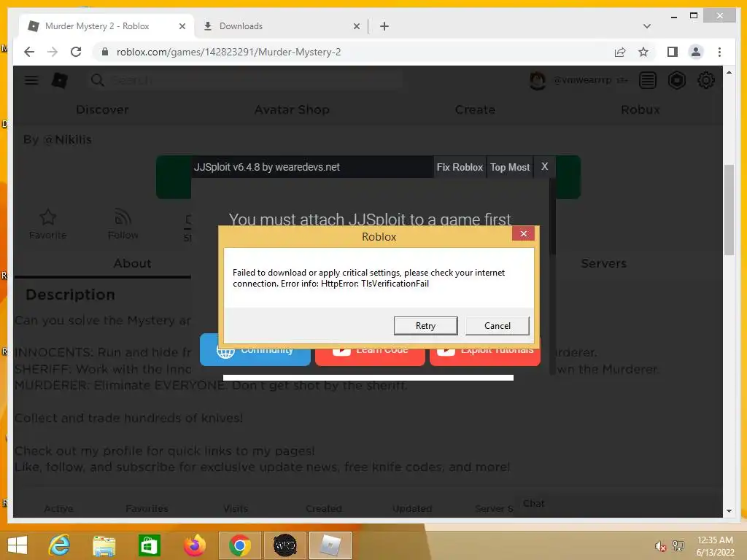The width and height of the screenshot is (747, 560).
Task: Launch Internet Explorer from taskbar
Action: click(60, 545)
